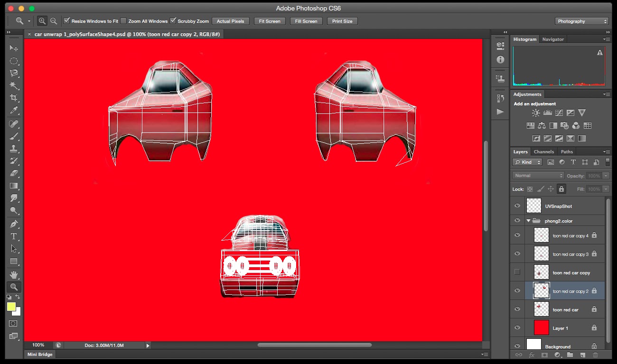Viewport: 617px width, 364px height.
Task: Disable the Scrubby Zoom checkbox
Action: pos(174,21)
